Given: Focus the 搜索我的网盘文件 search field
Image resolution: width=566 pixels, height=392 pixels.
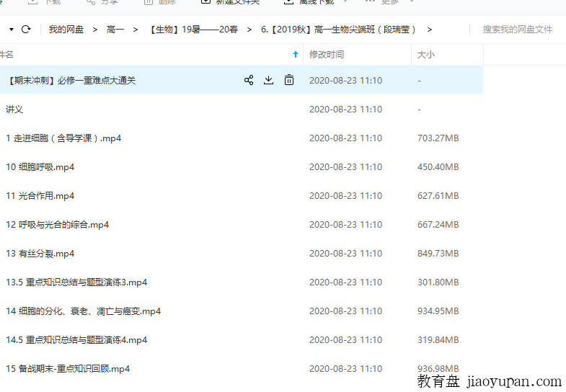Looking at the screenshot, I should click(x=517, y=30).
